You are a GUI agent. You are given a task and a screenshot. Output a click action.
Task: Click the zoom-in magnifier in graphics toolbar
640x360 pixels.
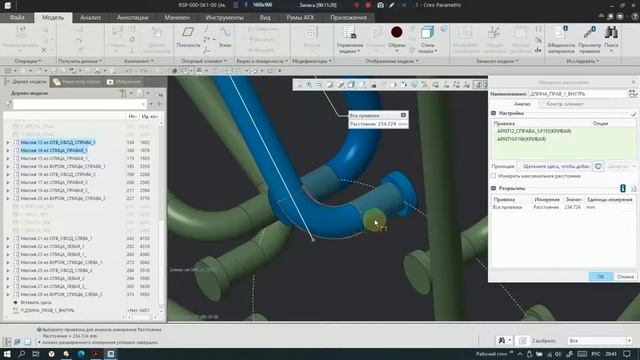click(x=309, y=84)
